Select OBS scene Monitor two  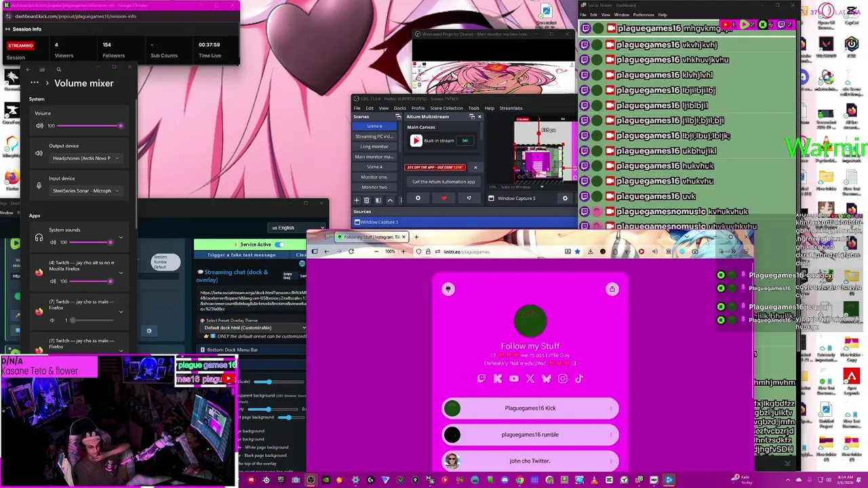tap(374, 187)
